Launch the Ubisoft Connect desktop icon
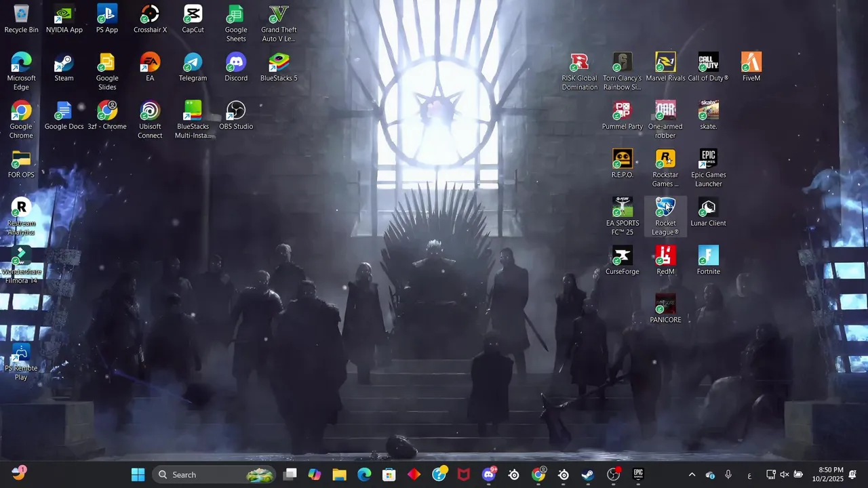The width and height of the screenshot is (868, 488). click(x=150, y=120)
